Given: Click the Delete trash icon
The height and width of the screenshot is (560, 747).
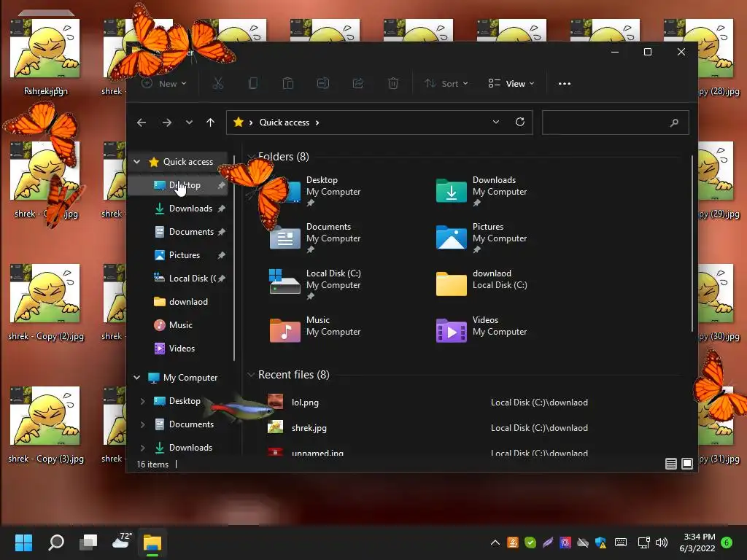Looking at the screenshot, I should click(393, 83).
